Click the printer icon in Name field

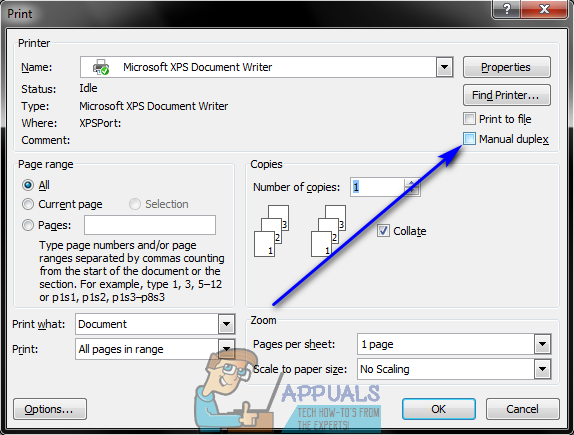101,67
